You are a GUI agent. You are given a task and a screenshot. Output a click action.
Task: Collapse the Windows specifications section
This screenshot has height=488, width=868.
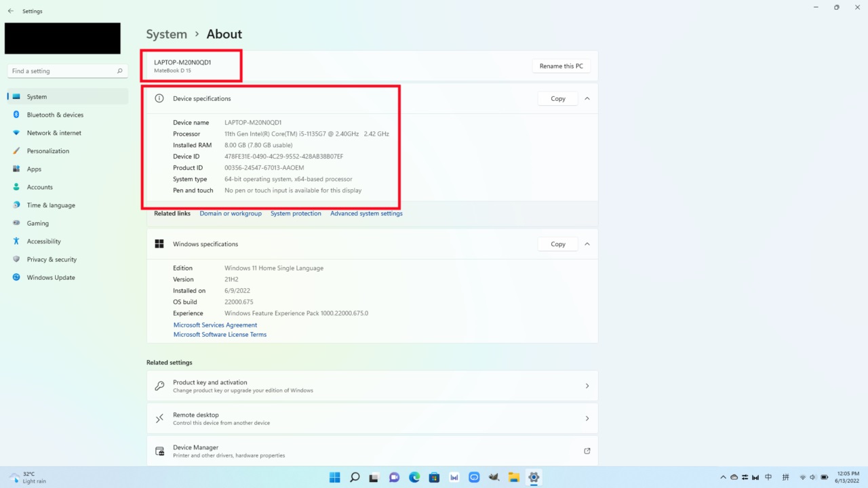tap(587, 244)
